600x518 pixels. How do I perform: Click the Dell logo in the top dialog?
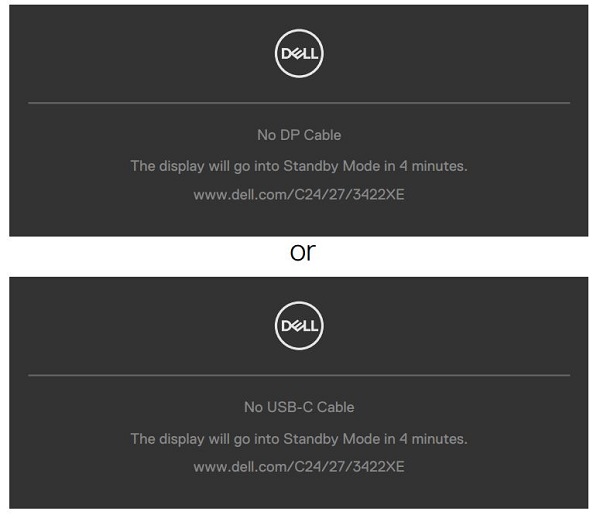[x=299, y=53]
